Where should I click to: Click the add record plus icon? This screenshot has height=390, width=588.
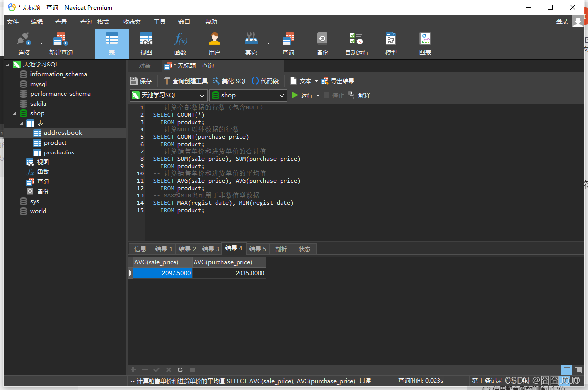[x=133, y=370]
